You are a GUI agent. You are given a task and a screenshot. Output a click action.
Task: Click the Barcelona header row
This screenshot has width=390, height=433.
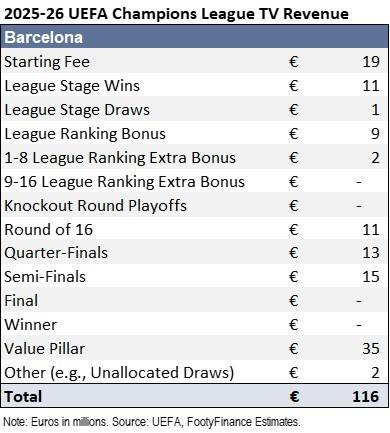click(195, 37)
